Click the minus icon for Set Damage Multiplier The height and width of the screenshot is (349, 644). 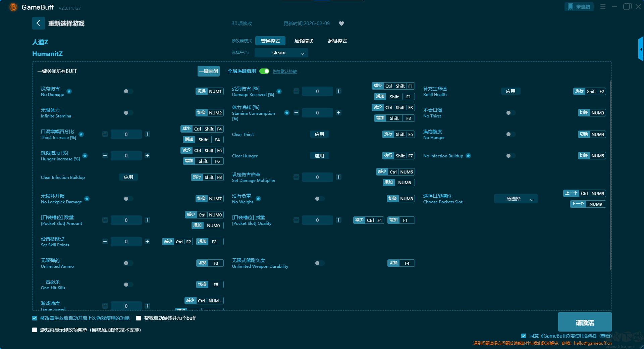[296, 177]
